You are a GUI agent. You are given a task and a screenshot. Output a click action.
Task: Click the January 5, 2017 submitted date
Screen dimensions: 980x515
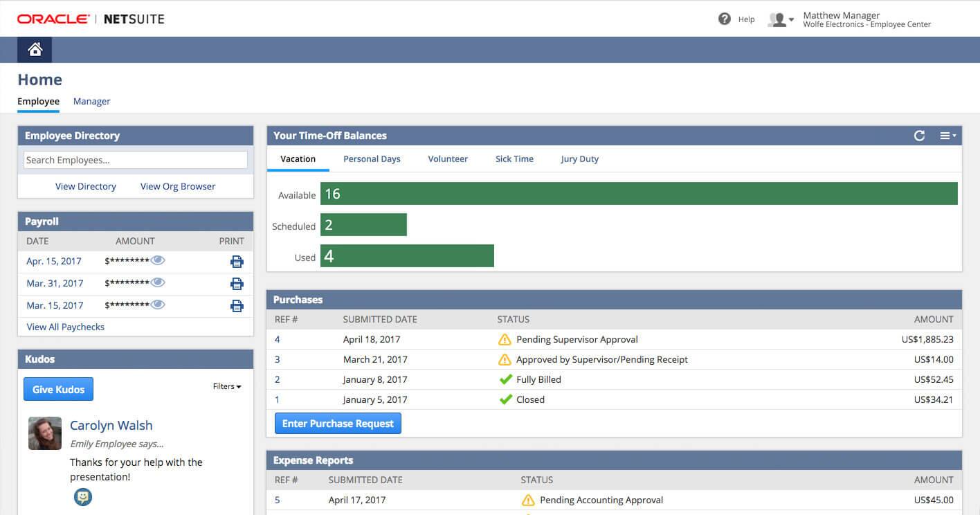tap(375, 399)
